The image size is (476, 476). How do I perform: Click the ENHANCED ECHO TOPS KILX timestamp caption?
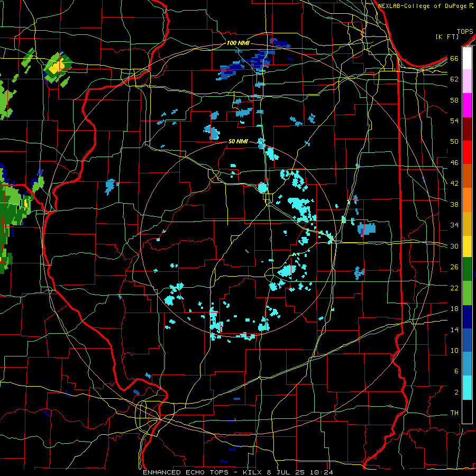[238, 472]
